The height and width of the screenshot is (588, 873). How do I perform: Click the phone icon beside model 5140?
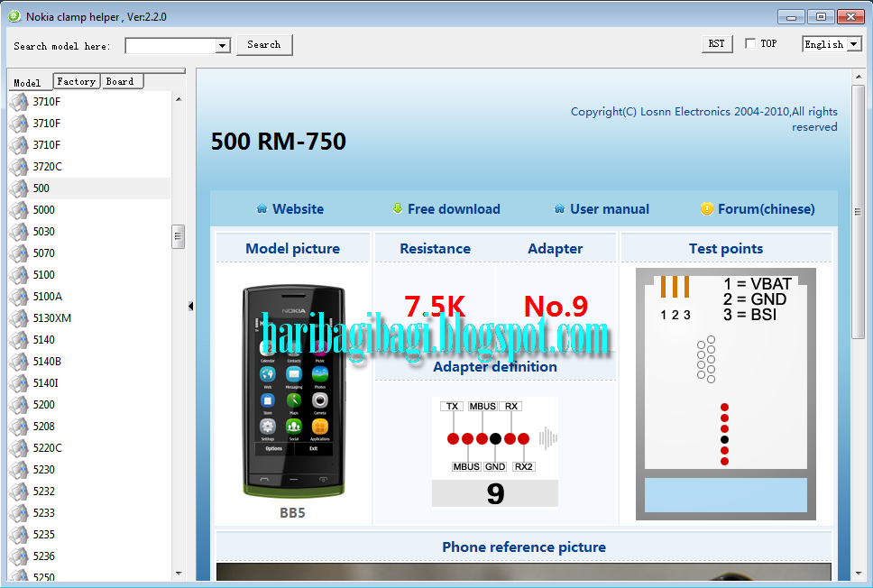[19, 340]
